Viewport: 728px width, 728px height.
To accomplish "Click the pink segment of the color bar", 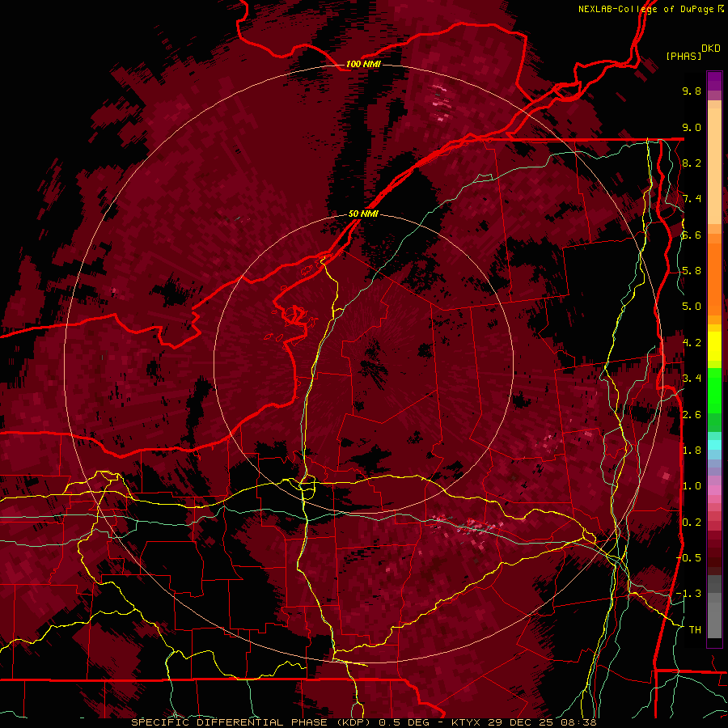I will tap(714, 490).
